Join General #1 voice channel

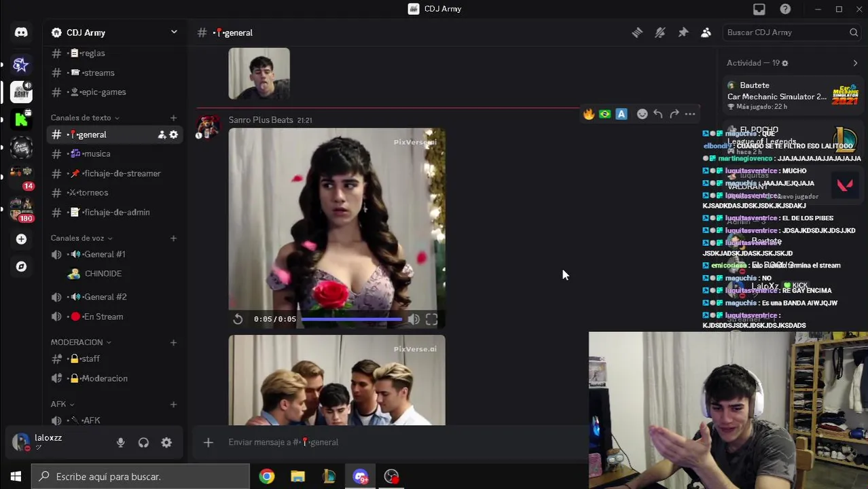tap(115, 254)
